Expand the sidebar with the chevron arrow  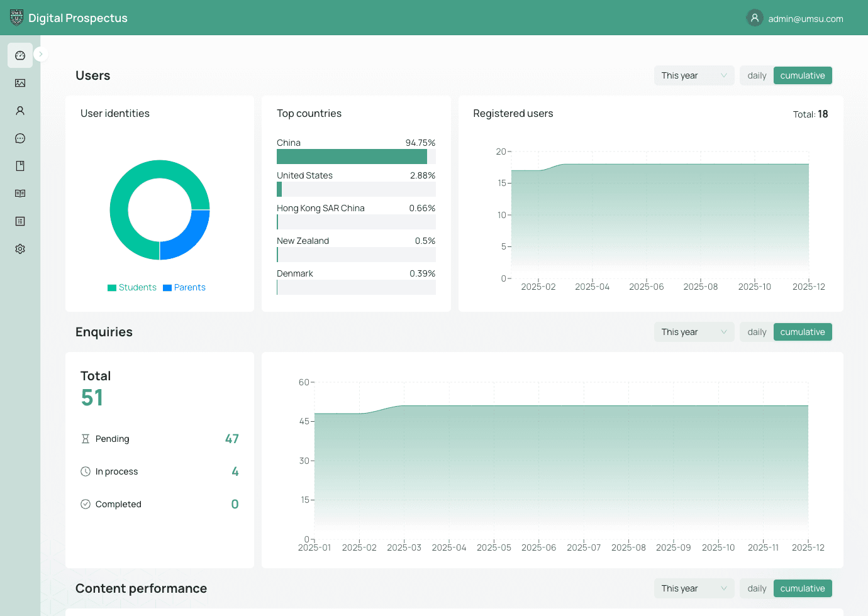41,54
